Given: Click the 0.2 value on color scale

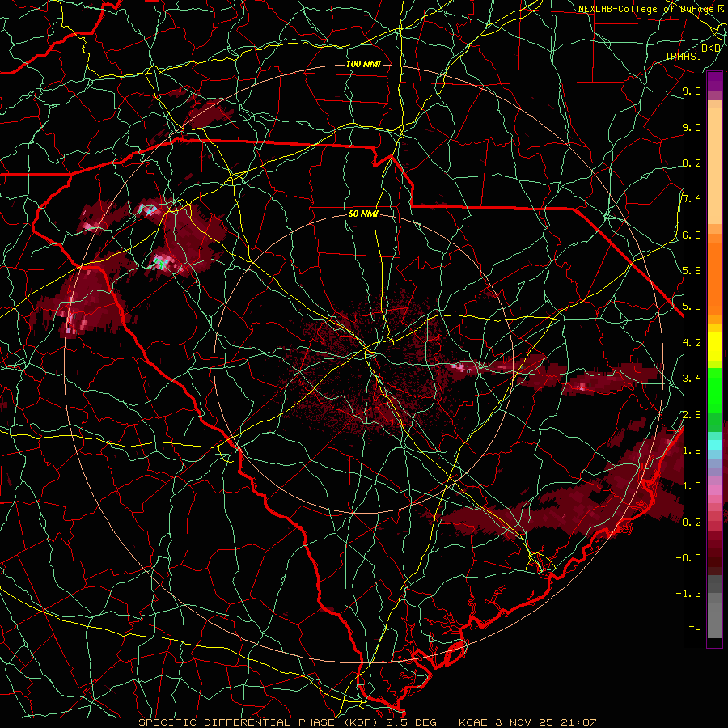Looking at the screenshot, I should pyautogui.click(x=692, y=522).
